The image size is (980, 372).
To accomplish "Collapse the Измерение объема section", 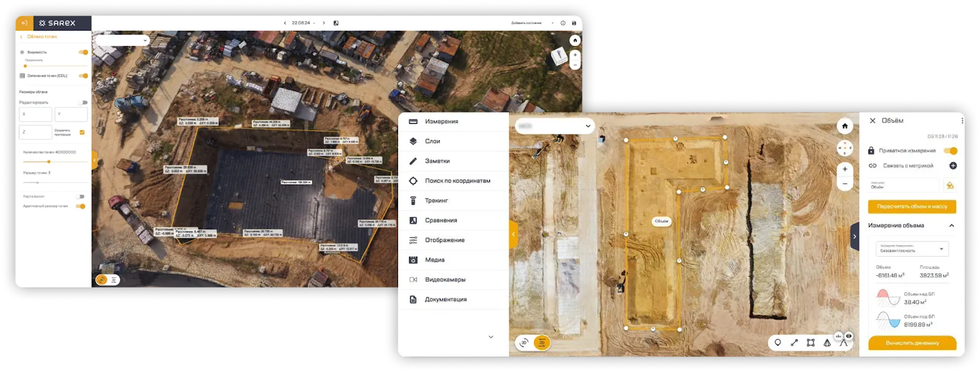I will [x=951, y=226].
